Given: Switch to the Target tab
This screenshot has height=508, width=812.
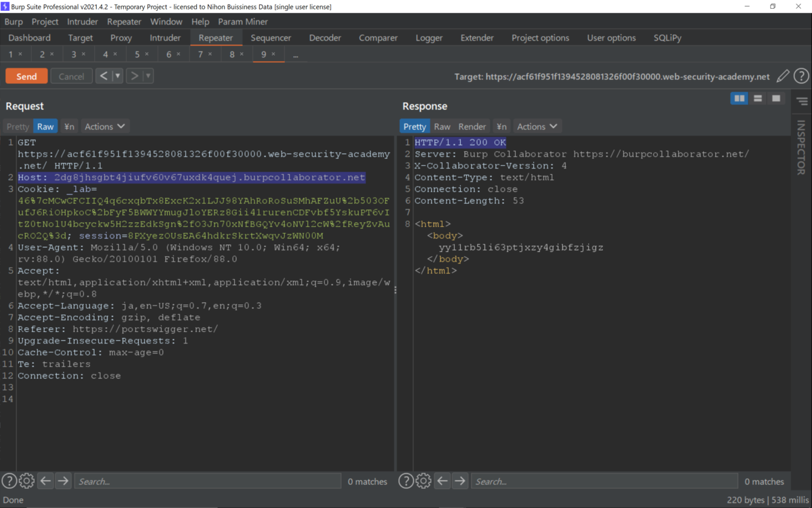Looking at the screenshot, I should [81, 38].
